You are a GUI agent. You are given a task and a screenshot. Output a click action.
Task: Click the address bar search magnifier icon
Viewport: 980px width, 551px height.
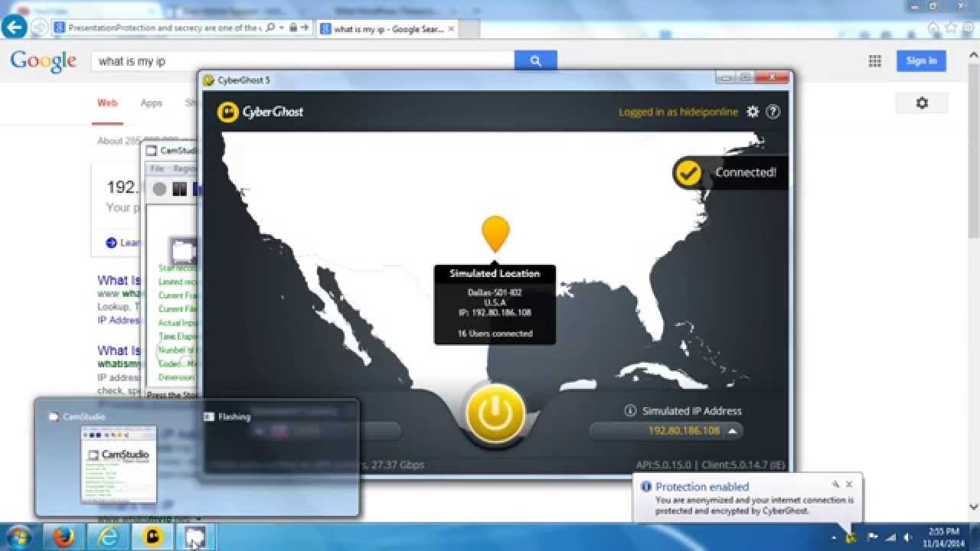tap(271, 28)
